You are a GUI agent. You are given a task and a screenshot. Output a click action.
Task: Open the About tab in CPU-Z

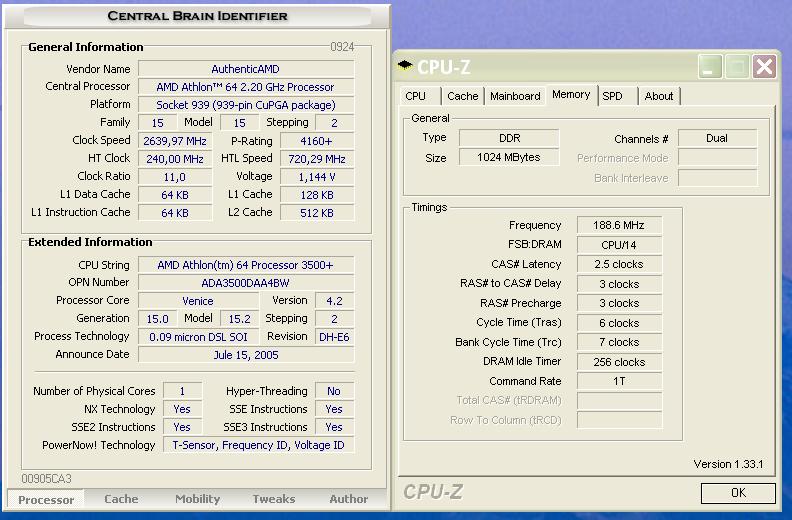pos(659,96)
